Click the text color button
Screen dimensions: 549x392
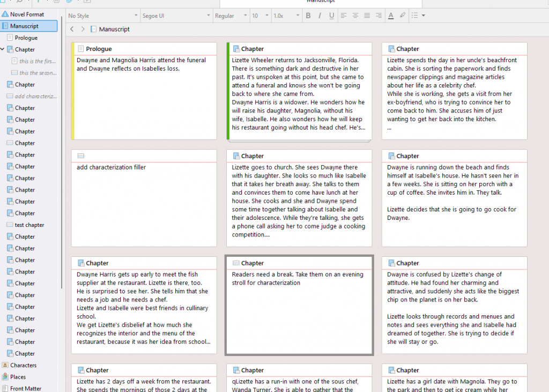coord(391,16)
